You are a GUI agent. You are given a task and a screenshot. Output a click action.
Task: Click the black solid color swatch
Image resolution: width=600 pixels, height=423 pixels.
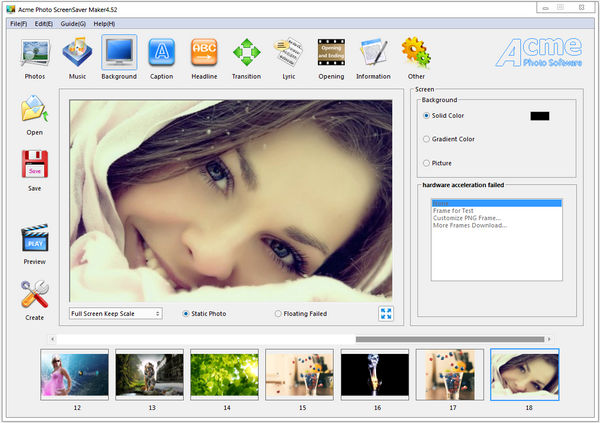(x=539, y=116)
